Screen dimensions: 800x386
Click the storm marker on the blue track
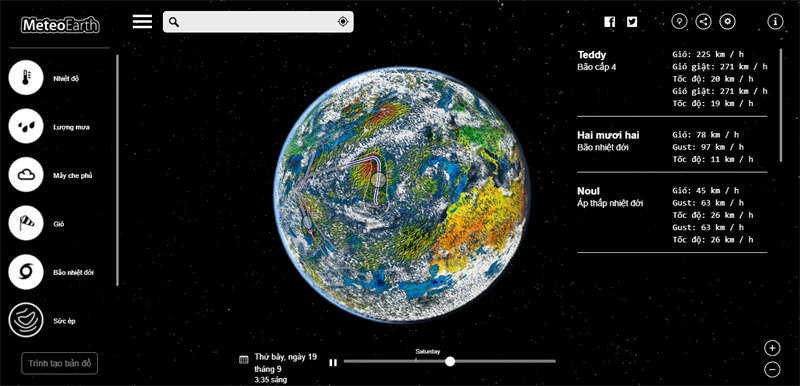[378, 179]
